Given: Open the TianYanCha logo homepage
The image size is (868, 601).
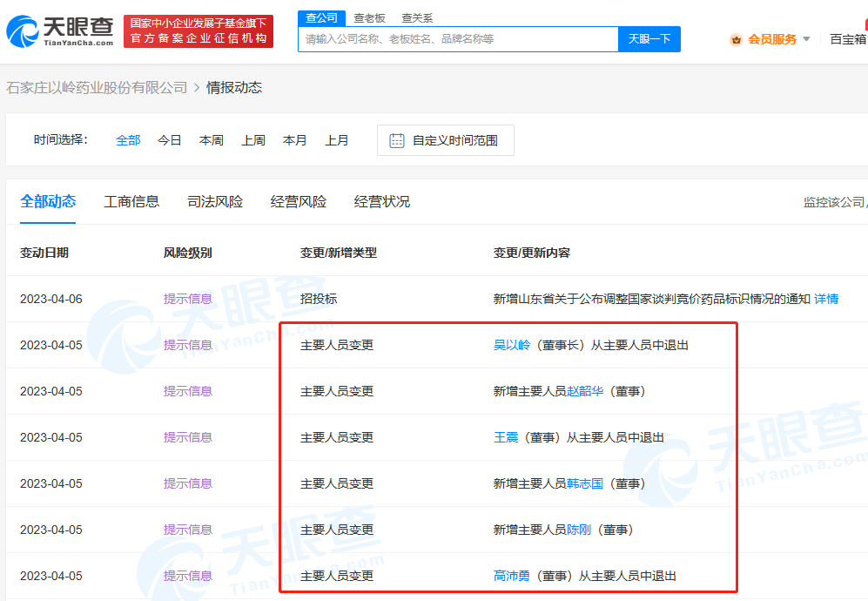Looking at the screenshot, I should pos(60,31).
